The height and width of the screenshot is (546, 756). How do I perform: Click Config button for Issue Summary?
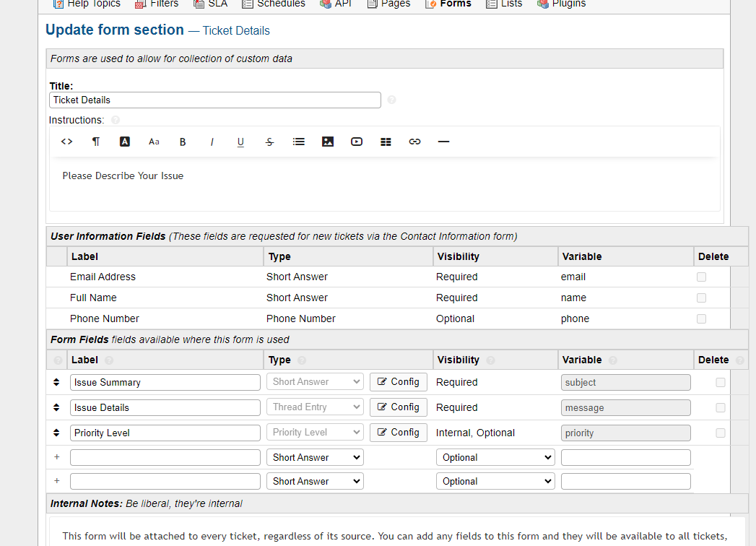(398, 382)
